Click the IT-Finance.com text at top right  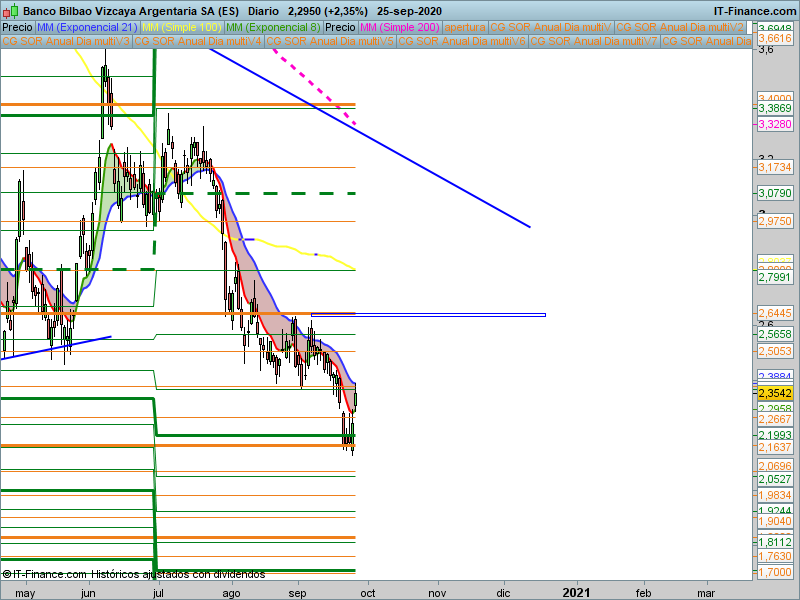(x=754, y=11)
